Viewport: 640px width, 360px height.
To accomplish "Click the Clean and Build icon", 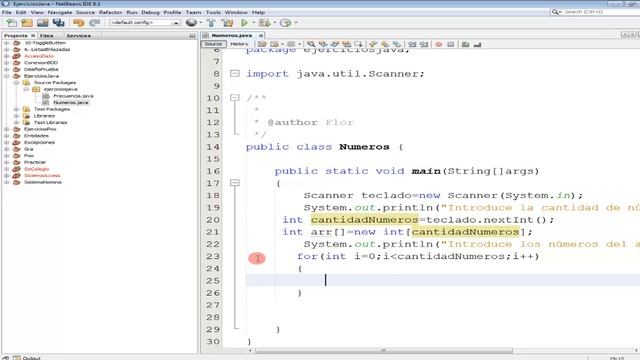I will (x=227, y=23).
